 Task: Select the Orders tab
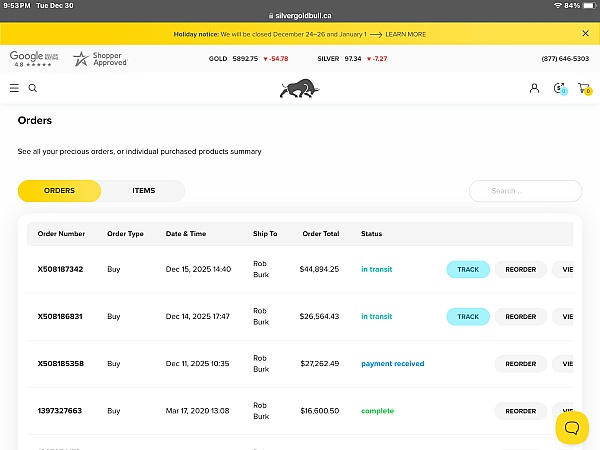pyautogui.click(x=60, y=190)
